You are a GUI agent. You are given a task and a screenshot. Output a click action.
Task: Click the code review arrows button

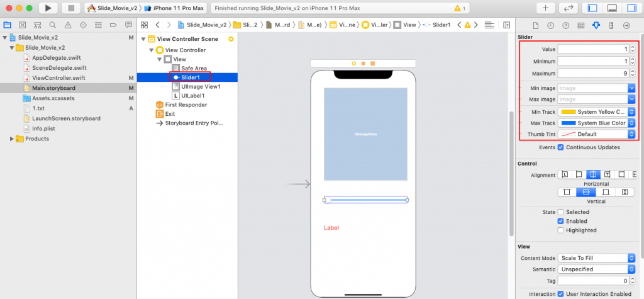click(569, 8)
